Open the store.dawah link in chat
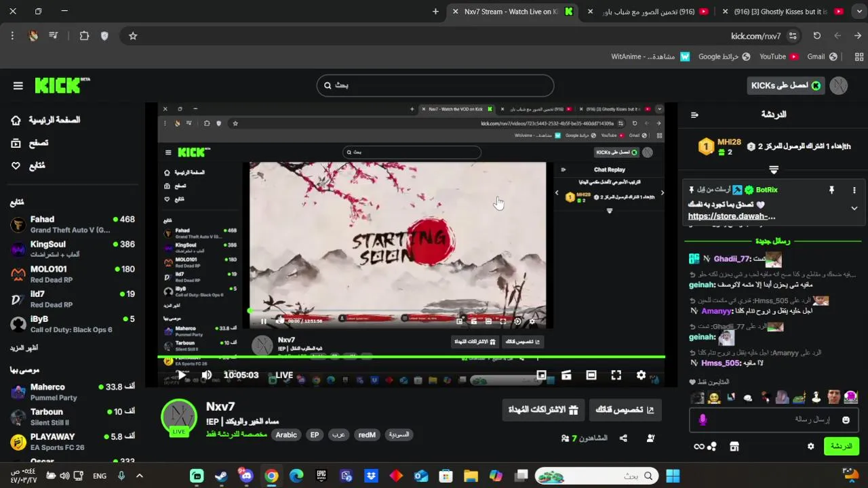Viewport: 868px width, 488px height. [x=732, y=216]
